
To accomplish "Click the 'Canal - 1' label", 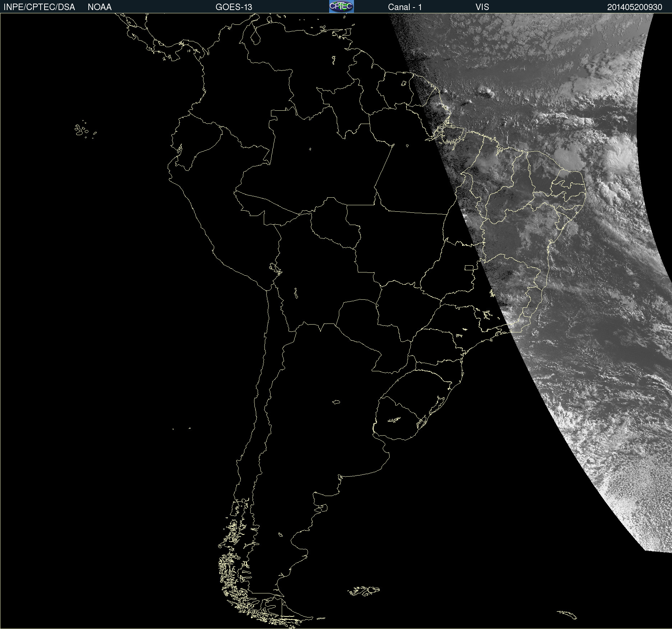I will pos(405,7).
